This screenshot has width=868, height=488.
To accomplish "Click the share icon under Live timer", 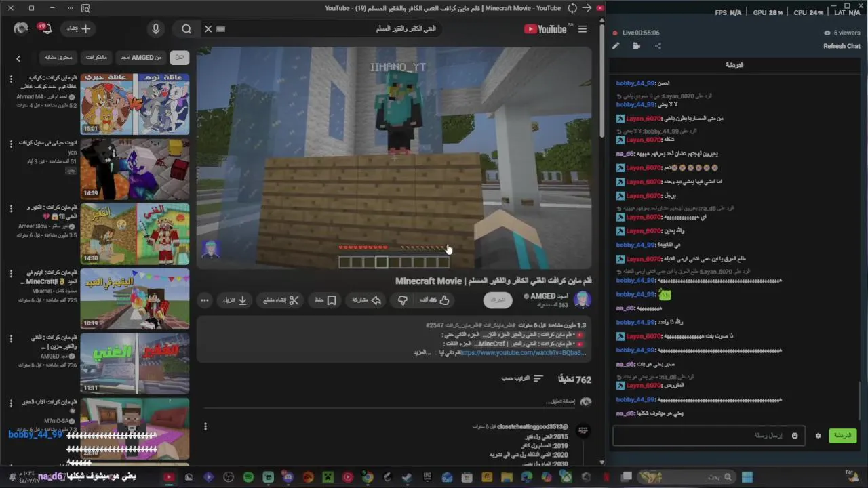I will pyautogui.click(x=658, y=46).
